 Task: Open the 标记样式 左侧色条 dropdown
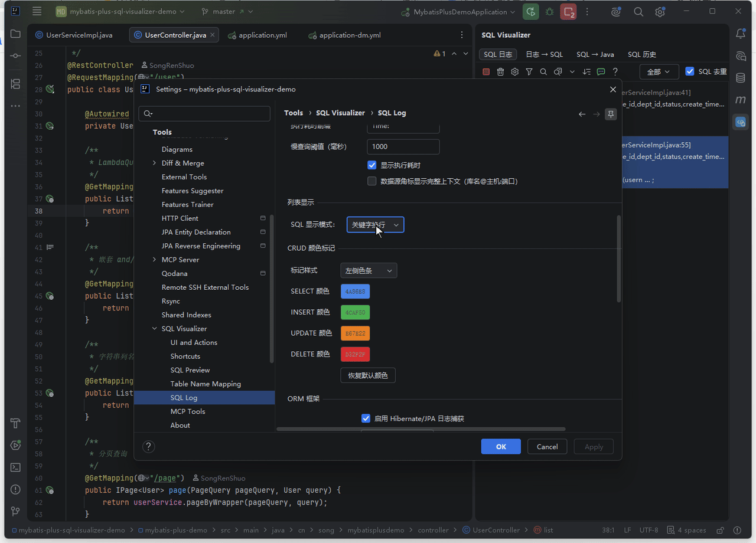369,270
